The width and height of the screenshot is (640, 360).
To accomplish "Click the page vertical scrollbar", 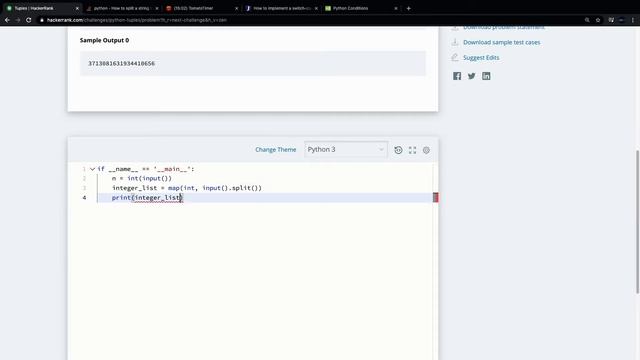I will click(x=637, y=222).
